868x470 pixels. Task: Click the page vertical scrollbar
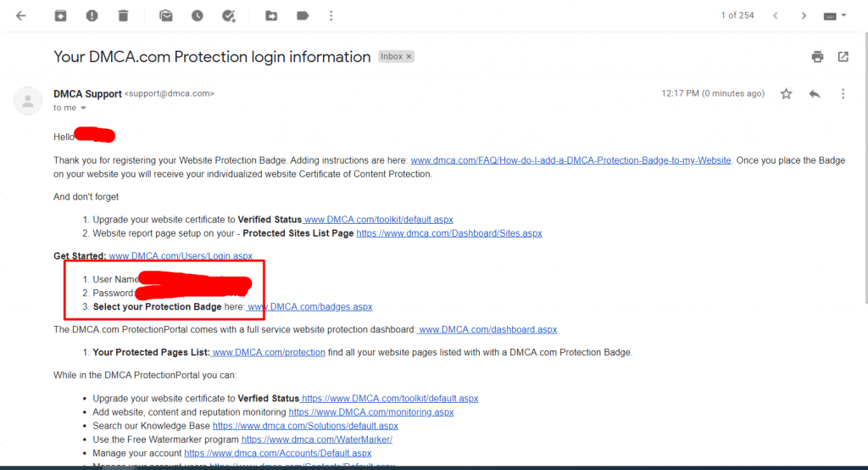[865, 167]
